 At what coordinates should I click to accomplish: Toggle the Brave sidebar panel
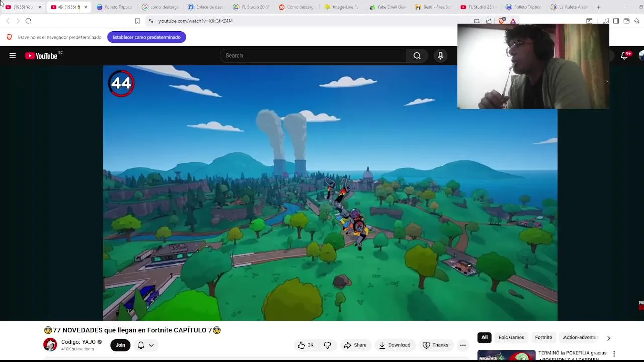coord(616,21)
